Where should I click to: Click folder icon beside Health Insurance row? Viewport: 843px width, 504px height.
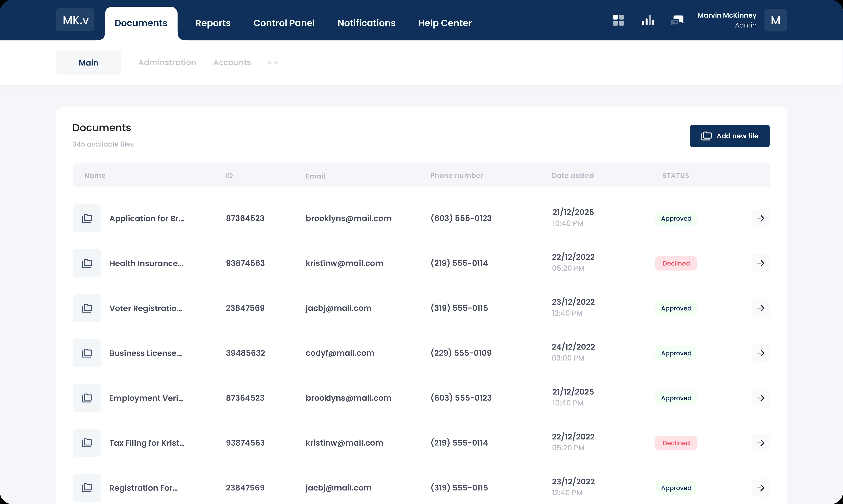[87, 263]
